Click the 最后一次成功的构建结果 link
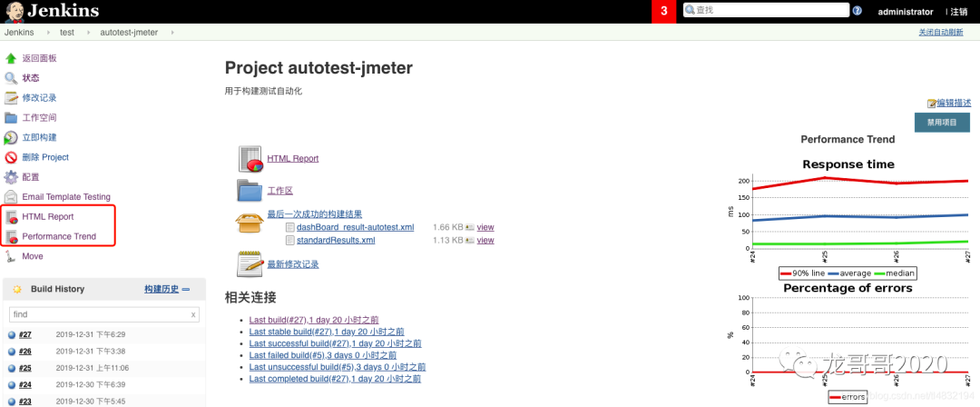980x407 pixels. click(314, 214)
